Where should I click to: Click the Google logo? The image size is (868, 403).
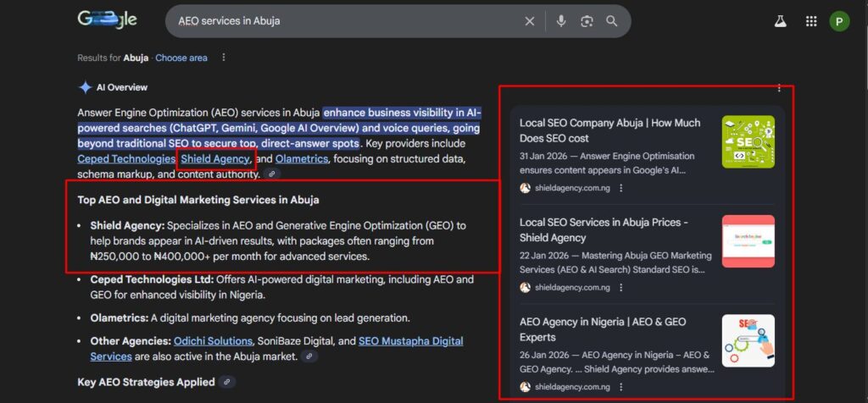point(108,20)
